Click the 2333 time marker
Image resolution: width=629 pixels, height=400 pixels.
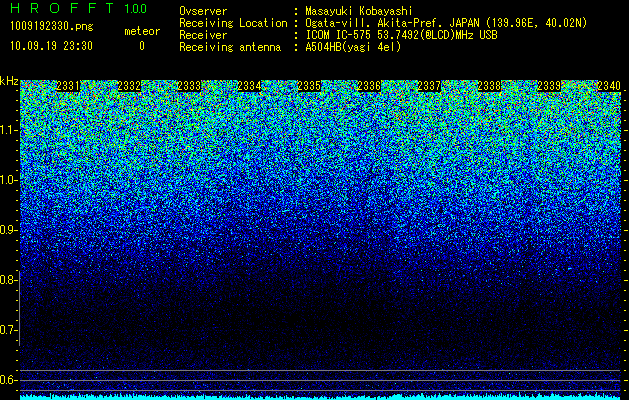[x=189, y=86]
